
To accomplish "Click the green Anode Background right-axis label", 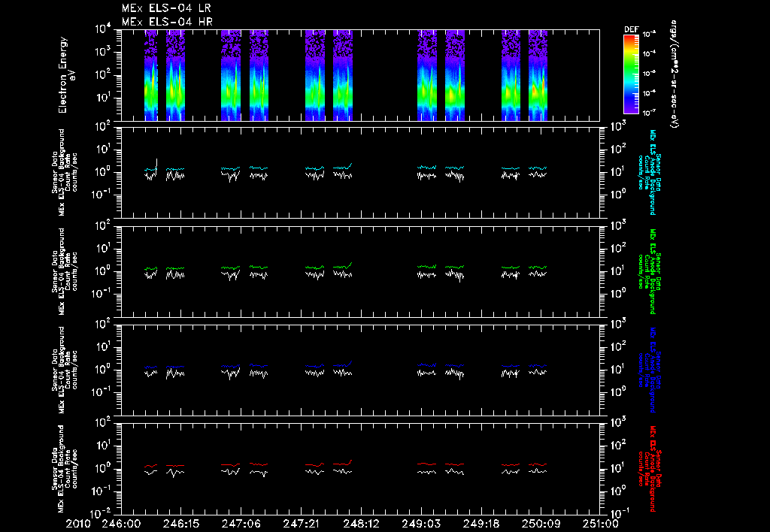I will point(648,271).
